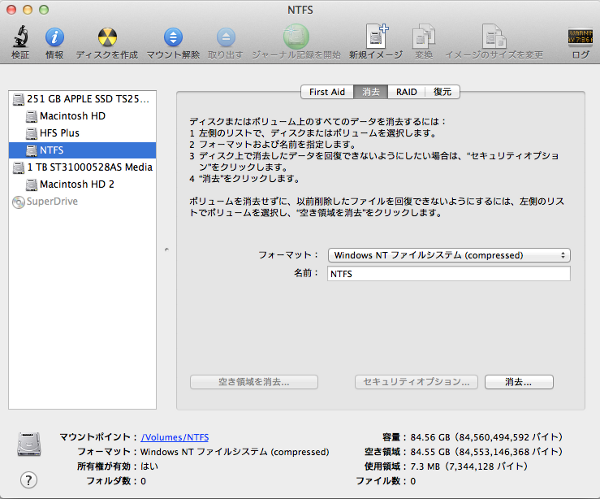Click the help question mark button
600x499 pixels.
coord(28,479)
